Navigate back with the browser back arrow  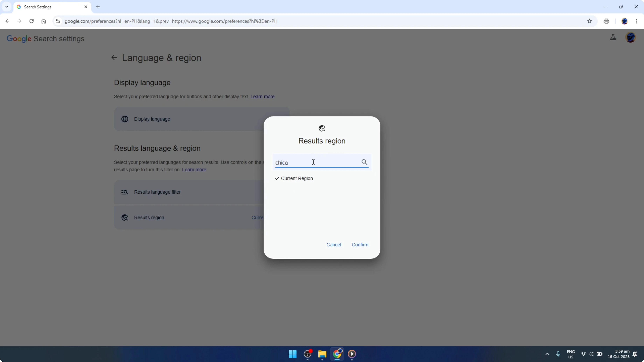coord(7,21)
